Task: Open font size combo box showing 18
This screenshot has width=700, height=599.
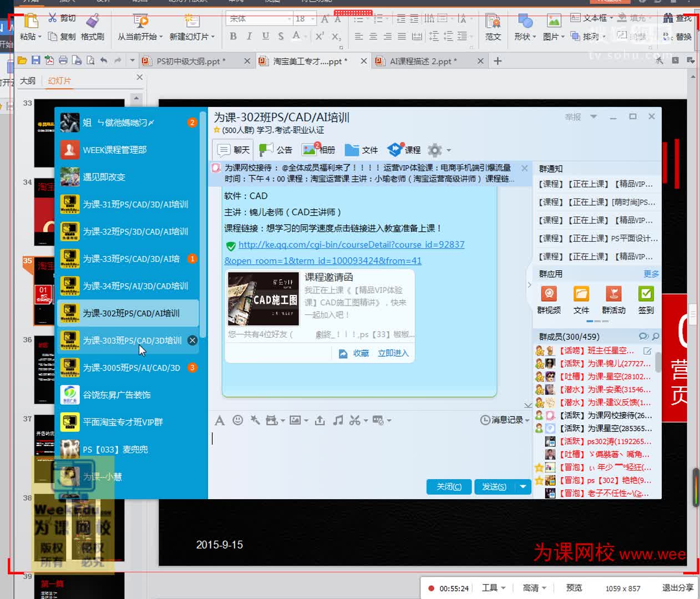Action: [x=305, y=19]
